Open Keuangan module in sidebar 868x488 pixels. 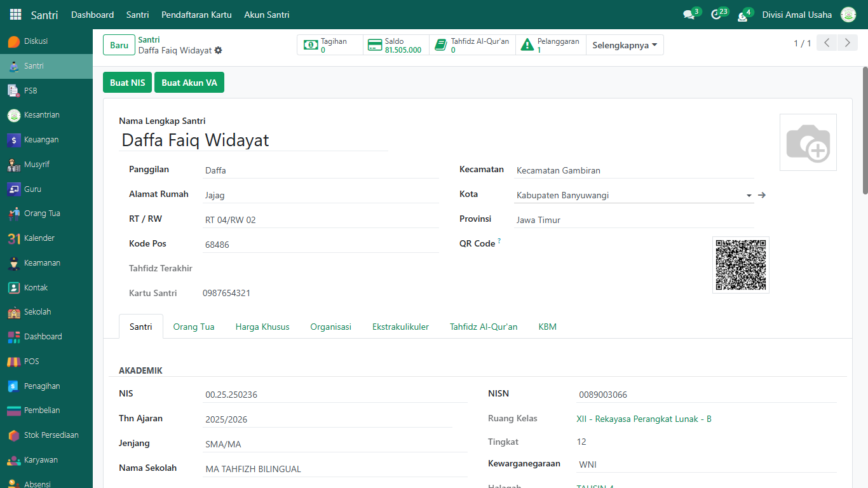pos(41,140)
